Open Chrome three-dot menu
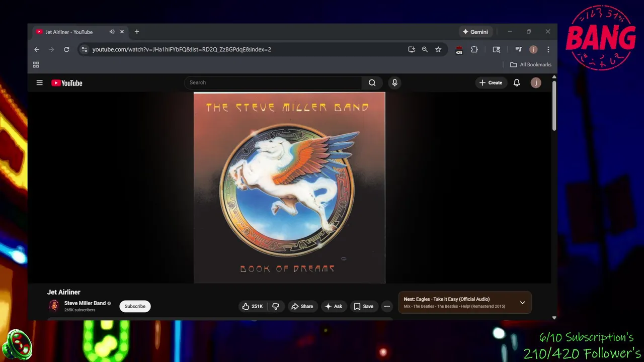The height and width of the screenshot is (362, 644). [x=548, y=49]
